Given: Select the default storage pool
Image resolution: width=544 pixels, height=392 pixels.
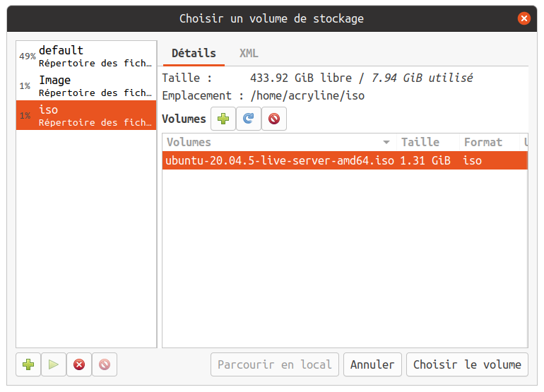Looking at the screenshot, I should (x=86, y=57).
